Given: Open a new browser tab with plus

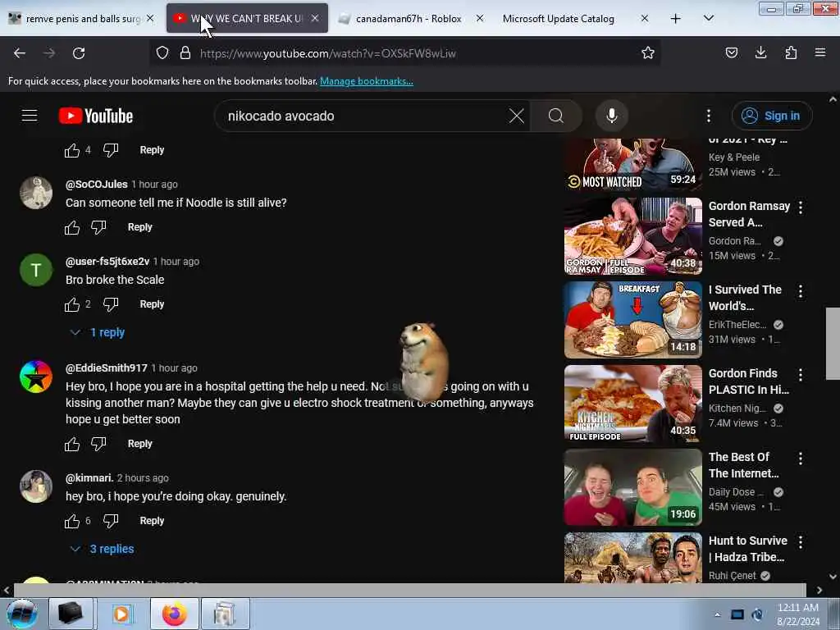Looking at the screenshot, I should tap(676, 19).
